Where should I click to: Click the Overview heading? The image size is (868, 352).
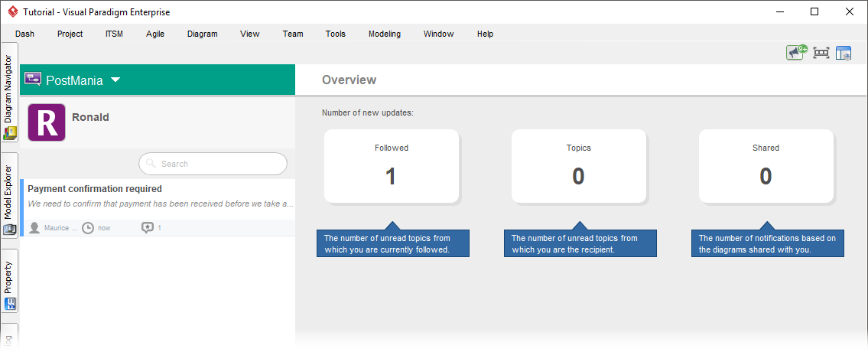(x=349, y=80)
